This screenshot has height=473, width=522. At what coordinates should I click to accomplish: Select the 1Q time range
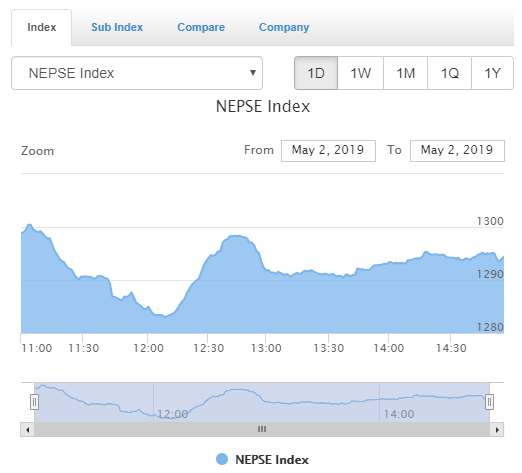[450, 73]
